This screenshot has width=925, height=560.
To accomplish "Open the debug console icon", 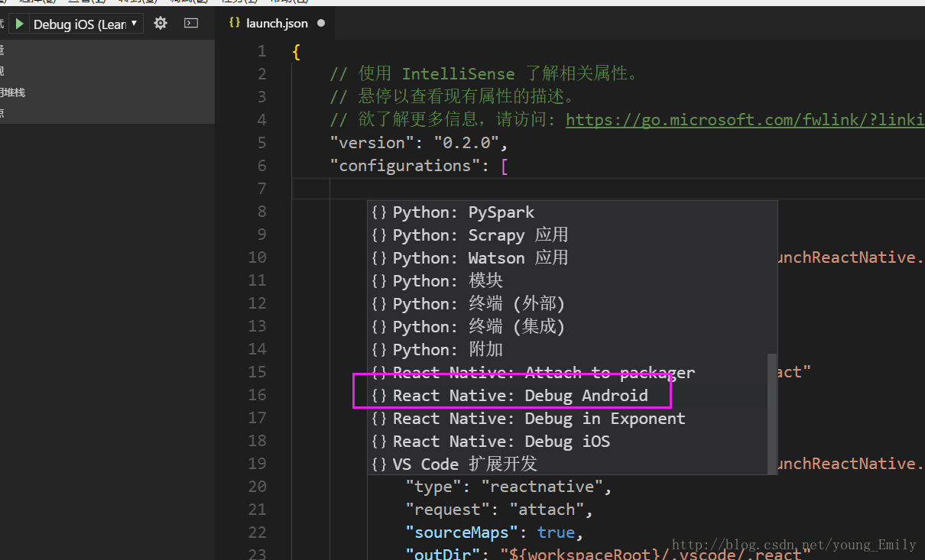I will click(x=191, y=24).
